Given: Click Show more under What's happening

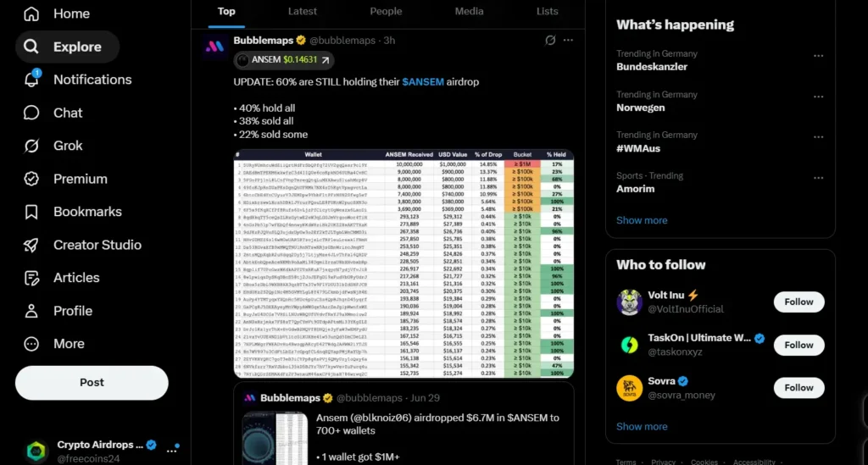Looking at the screenshot, I should (642, 220).
